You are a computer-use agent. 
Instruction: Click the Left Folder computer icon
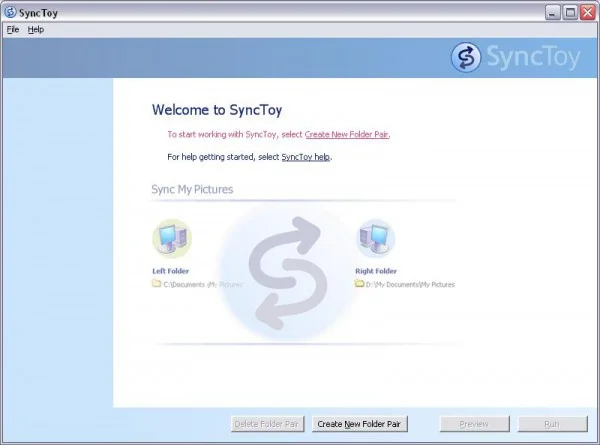point(172,239)
